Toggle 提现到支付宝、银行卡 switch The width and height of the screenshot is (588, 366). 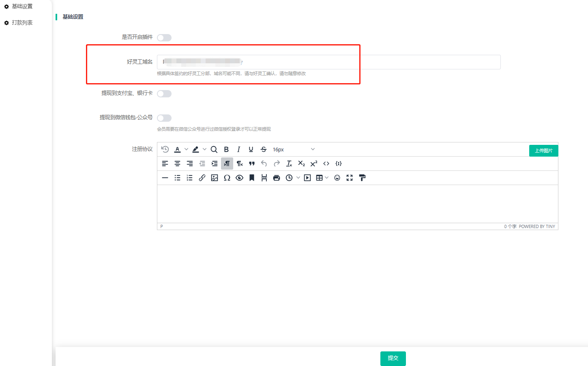(x=164, y=94)
